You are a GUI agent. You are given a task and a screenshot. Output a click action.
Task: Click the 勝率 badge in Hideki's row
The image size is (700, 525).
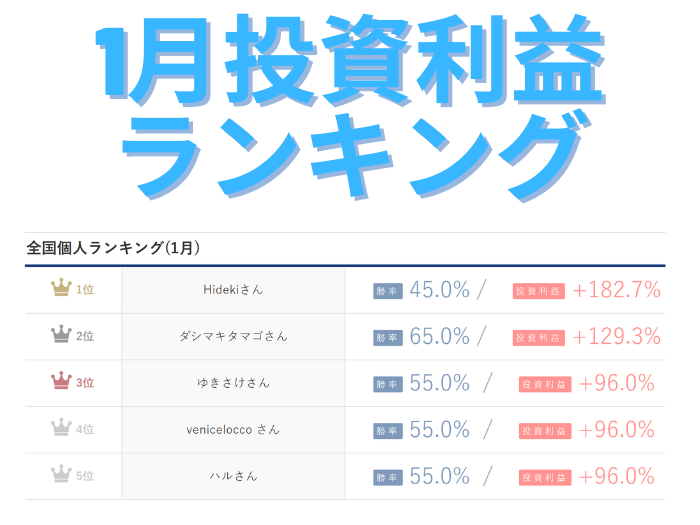(388, 291)
